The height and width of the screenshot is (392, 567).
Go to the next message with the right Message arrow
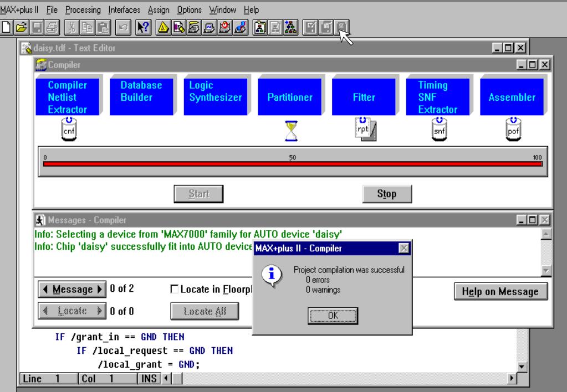[x=100, y=290]
